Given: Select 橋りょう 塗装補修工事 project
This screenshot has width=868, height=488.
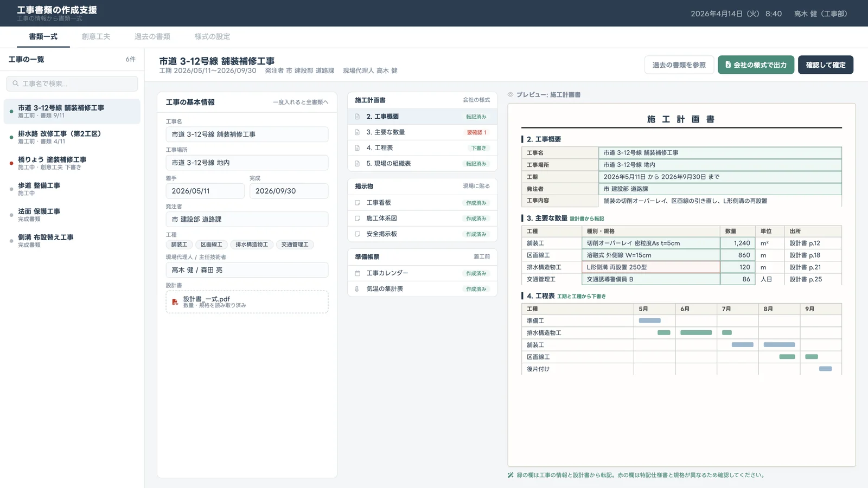Looking at the screenshot, I should pyautogui.click(x=72, y=163).
